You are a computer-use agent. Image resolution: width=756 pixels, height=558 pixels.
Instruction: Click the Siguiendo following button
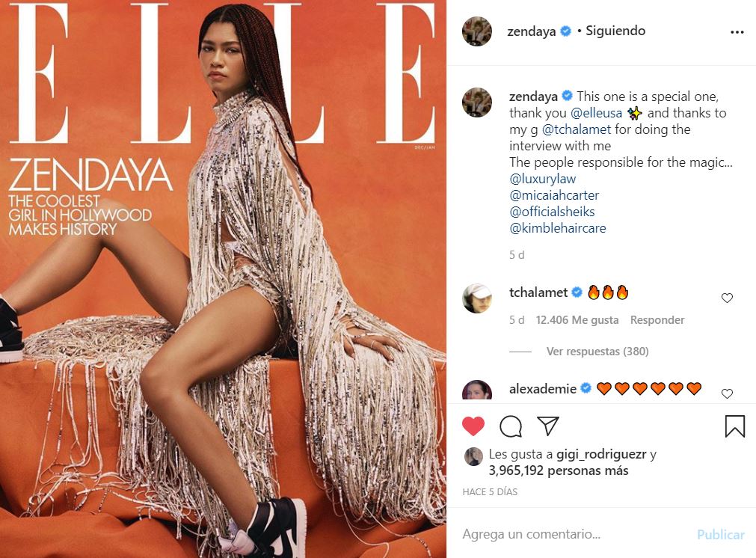click(x=615, y=31)
